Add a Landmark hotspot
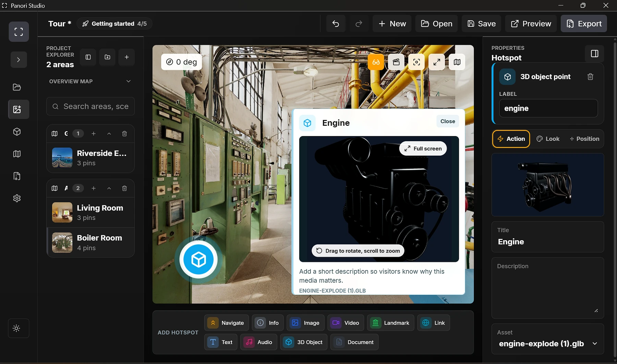 [x=390, y=323]
